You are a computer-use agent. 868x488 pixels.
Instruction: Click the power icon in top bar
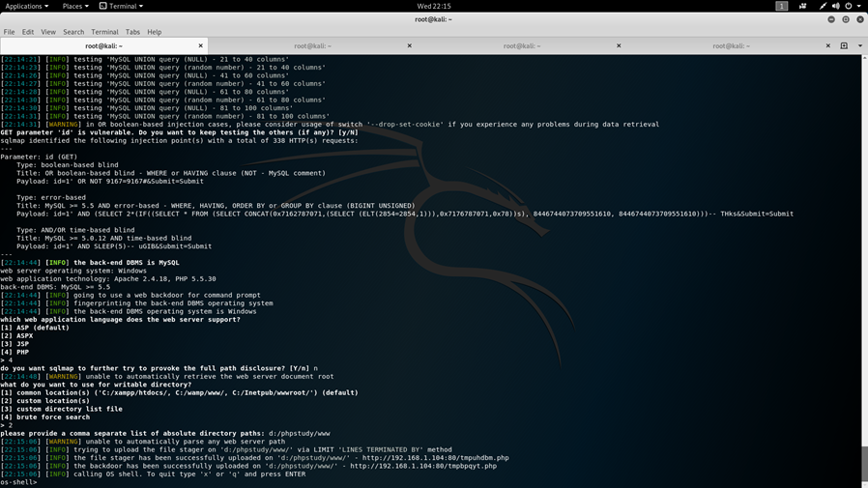[x=849, y=6]
